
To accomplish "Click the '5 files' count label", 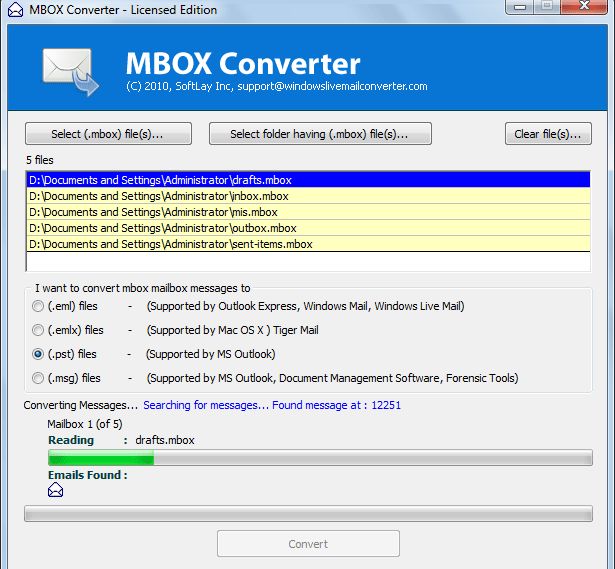I will pos(40,160).
